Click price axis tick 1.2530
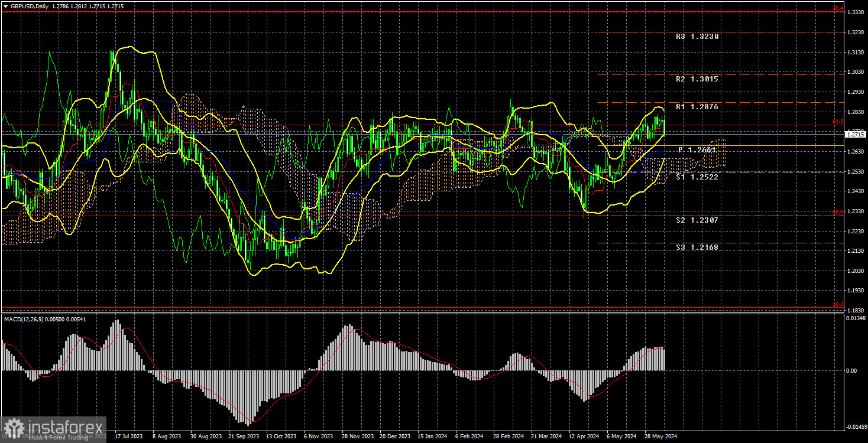 coord(855,172)
